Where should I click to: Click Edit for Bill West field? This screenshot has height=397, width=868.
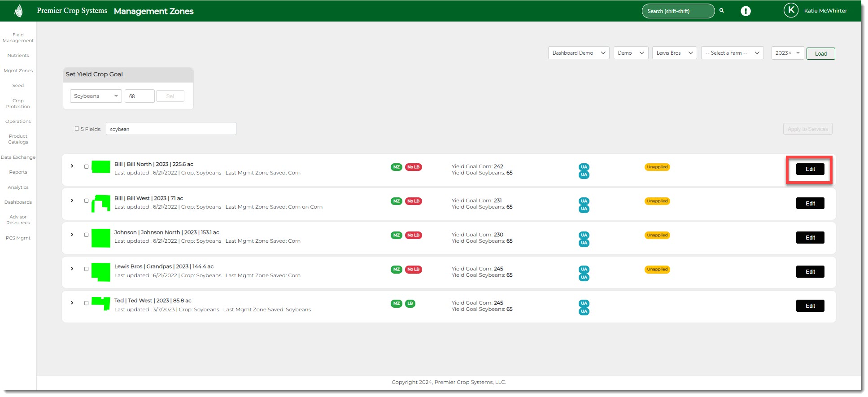pyautogui.click(x=810, y=203)
